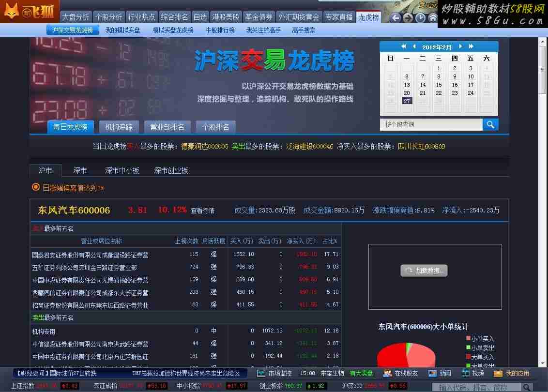Click the magnifier search button under calendar
Image resolution: width=548 pixels, height=392 pixels.
tap(490, 124)
